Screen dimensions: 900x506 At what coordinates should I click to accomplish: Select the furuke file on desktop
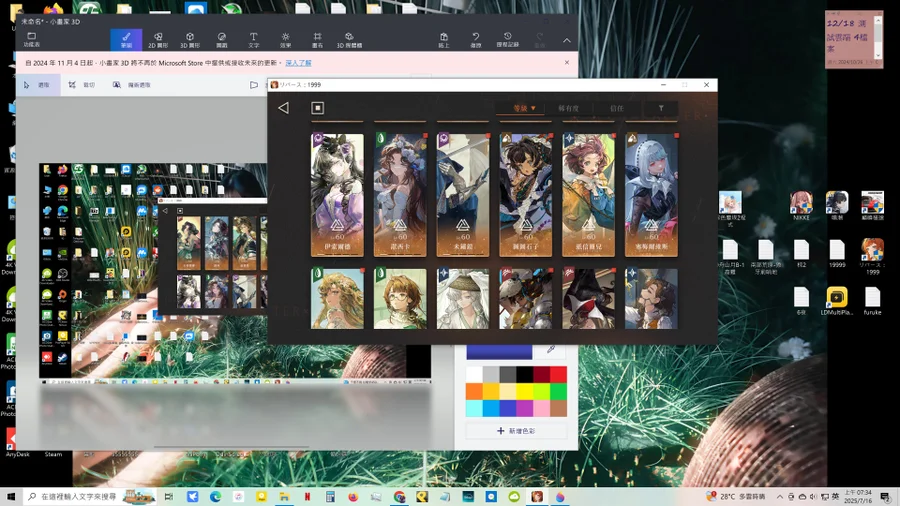[872, 301]
